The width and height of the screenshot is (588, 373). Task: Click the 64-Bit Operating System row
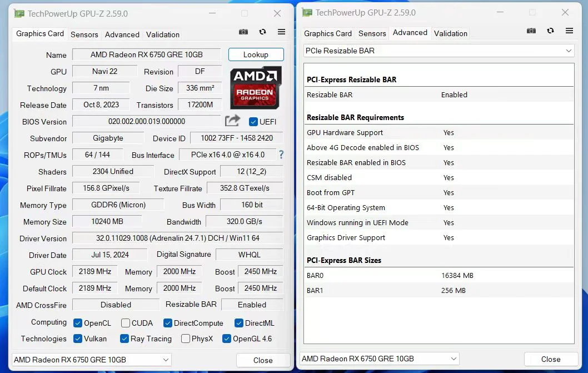(438, 207)
